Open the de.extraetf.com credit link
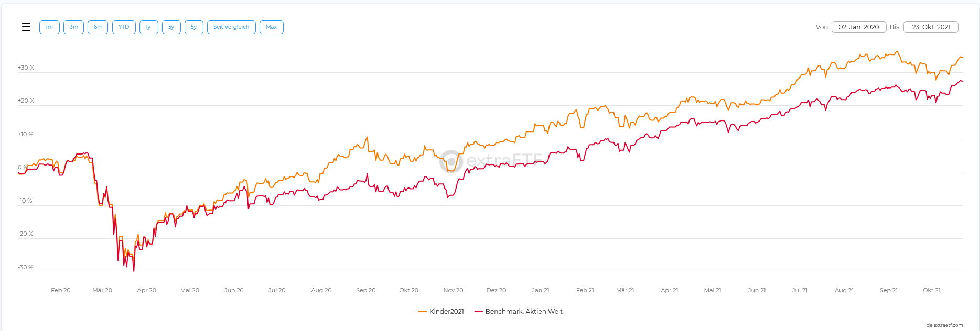980x331 pixels. click(944, 325)
